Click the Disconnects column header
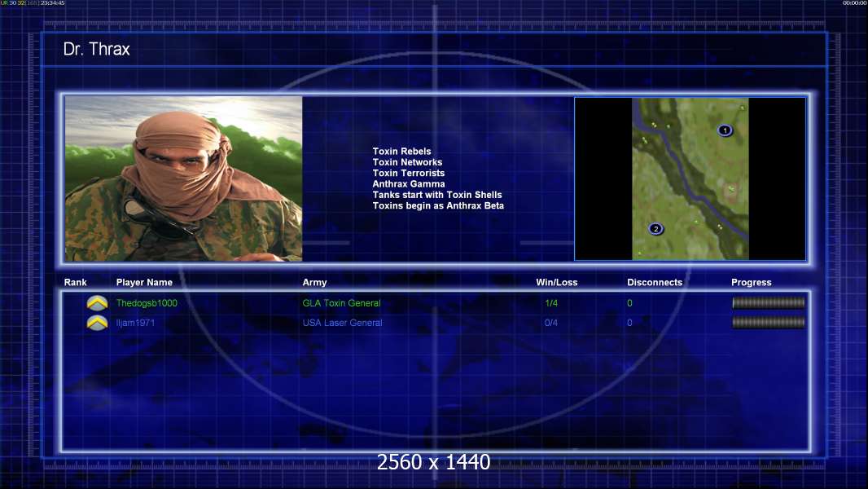The width and height of the screenshot is (868, 489). (655, 283)
